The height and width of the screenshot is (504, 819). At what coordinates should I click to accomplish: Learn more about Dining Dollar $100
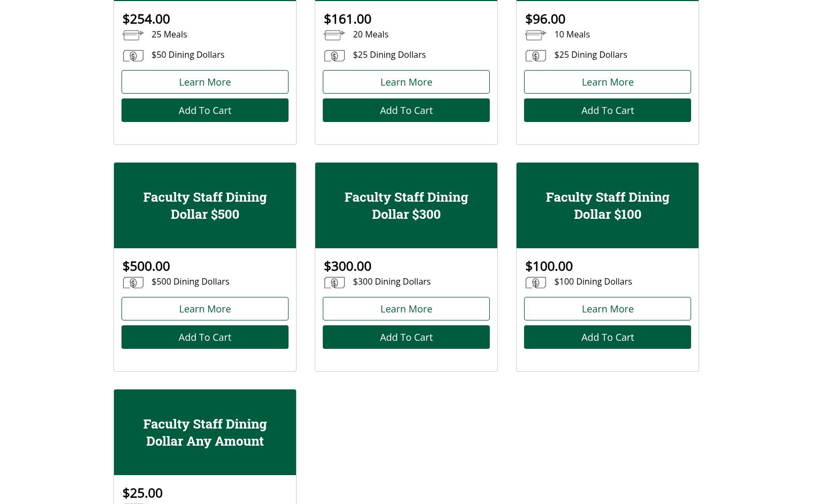[607, 309]
